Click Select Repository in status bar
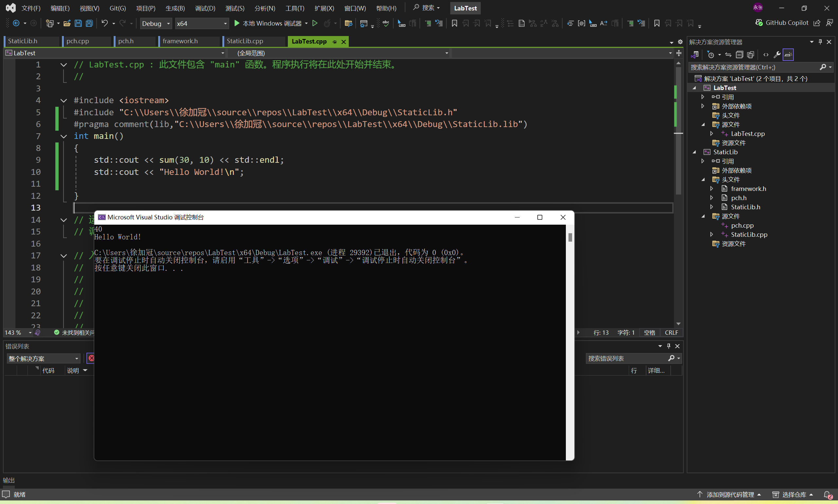 (792, 495)
